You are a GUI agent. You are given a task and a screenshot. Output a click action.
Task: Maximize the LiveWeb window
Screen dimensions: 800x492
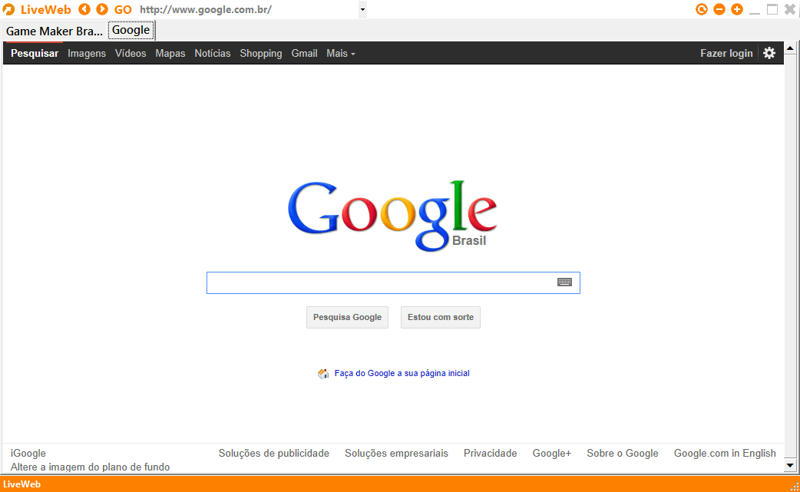tap(772, 9)
